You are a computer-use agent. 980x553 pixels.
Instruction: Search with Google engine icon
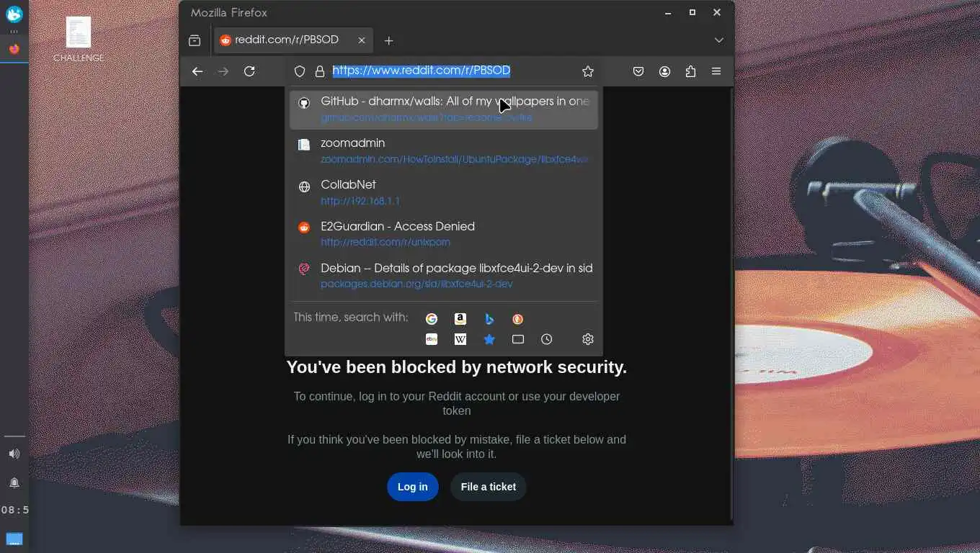click(x=432, y=319)
